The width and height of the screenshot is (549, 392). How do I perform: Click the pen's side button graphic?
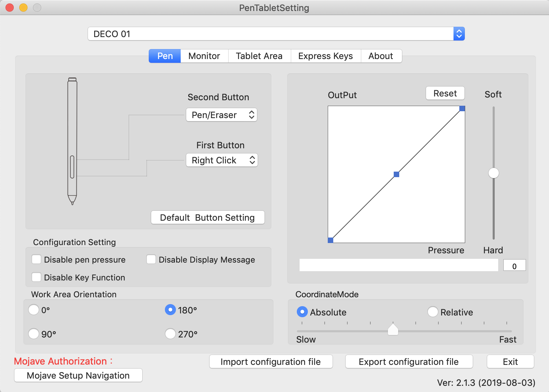click(72, 167)
